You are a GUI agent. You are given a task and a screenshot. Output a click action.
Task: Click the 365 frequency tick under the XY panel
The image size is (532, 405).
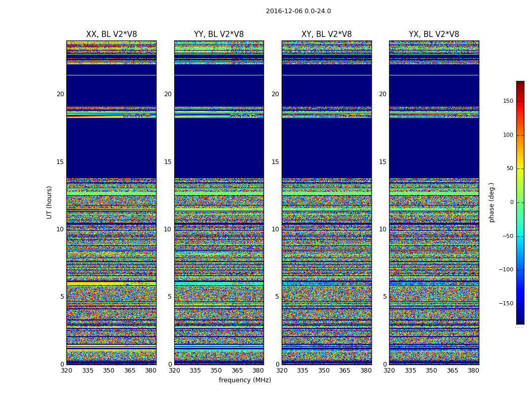345,371
